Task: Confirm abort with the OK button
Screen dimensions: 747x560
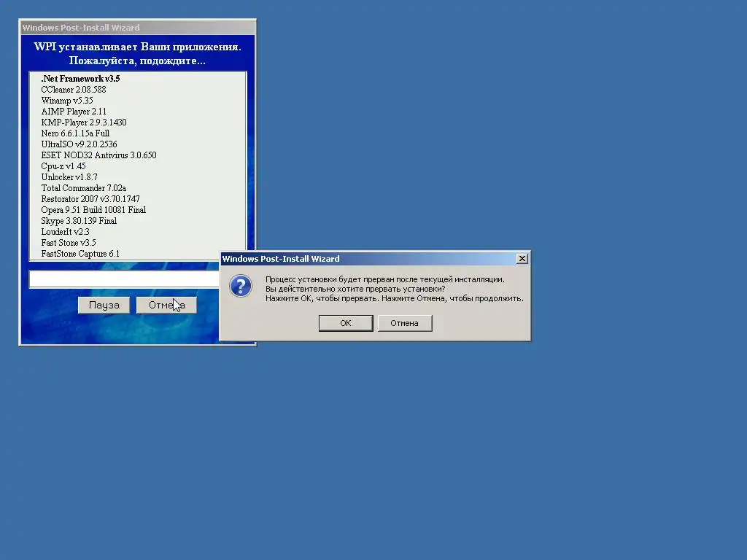Action: [345, 323]
